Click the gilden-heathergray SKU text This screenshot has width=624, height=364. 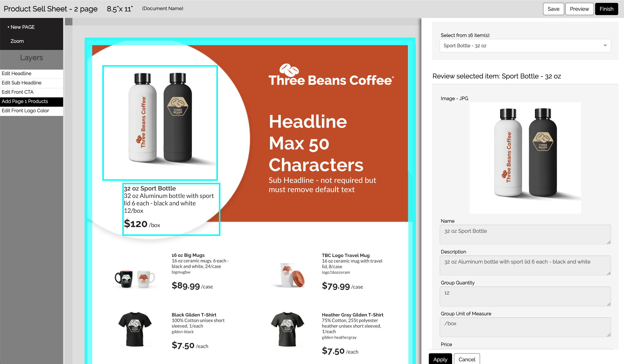point(339,337)
